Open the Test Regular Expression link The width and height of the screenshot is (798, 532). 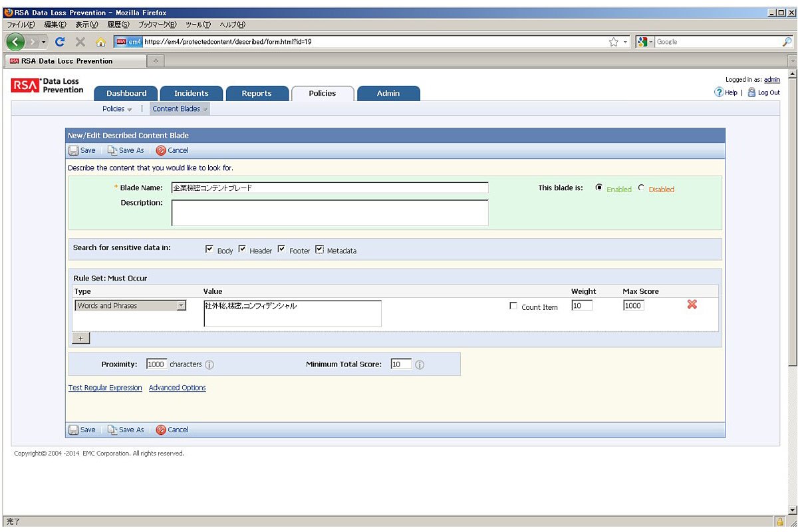105,388
